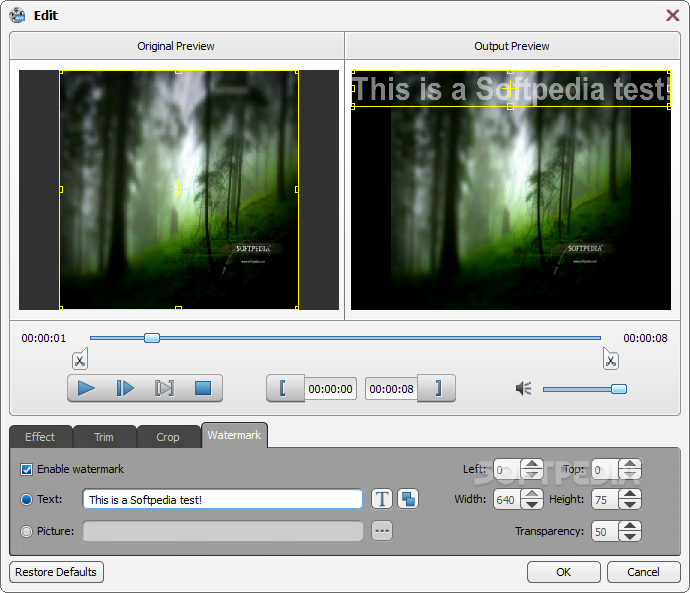
Task: Click the Original Preview header
Action: pyautogui.click(x=176, y=46)
